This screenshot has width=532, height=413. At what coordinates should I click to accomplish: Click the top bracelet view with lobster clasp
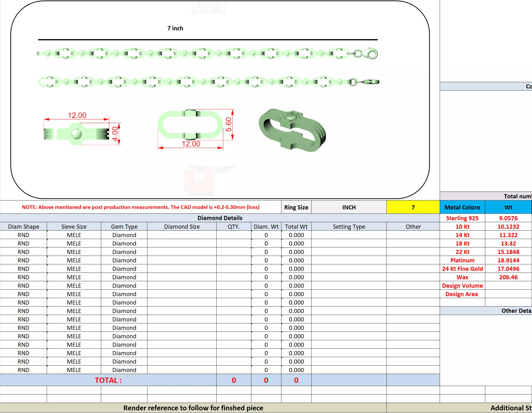click(207, 53)
